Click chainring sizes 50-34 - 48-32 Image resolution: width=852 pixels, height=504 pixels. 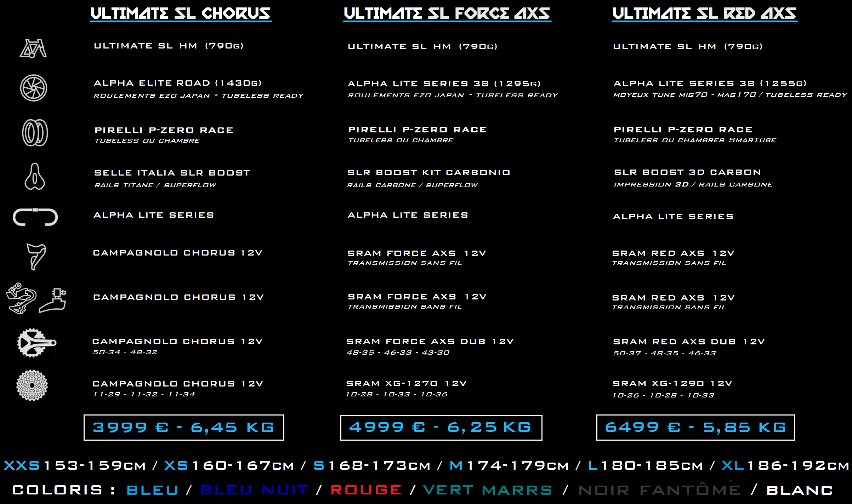125,352
